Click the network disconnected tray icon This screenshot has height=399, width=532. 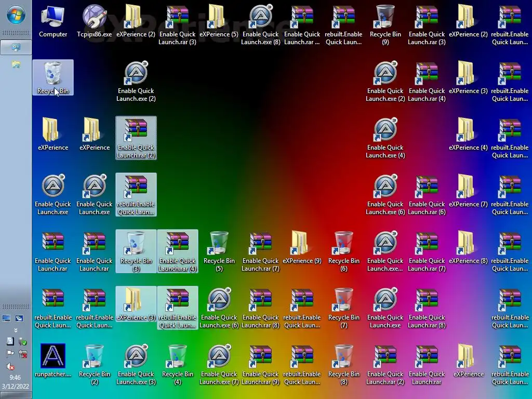point(23,354)
